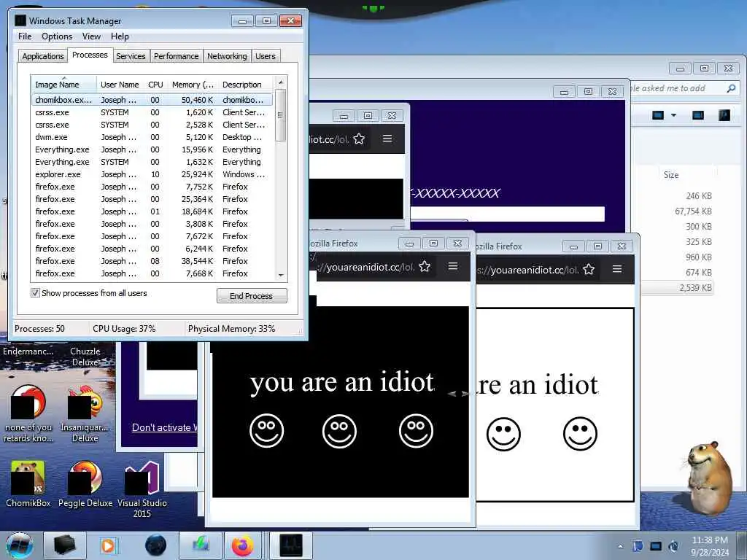The image size is (747, 560).
Task: Select the explorer.exe process row
Action: pos(152,174)
